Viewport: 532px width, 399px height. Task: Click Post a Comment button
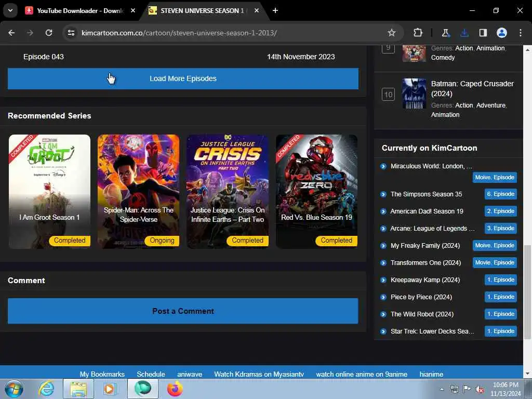tap(183, 311)
